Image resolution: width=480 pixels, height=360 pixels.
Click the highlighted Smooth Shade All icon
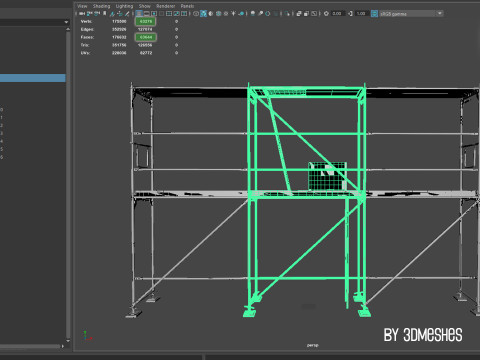[x=203, y=14]
